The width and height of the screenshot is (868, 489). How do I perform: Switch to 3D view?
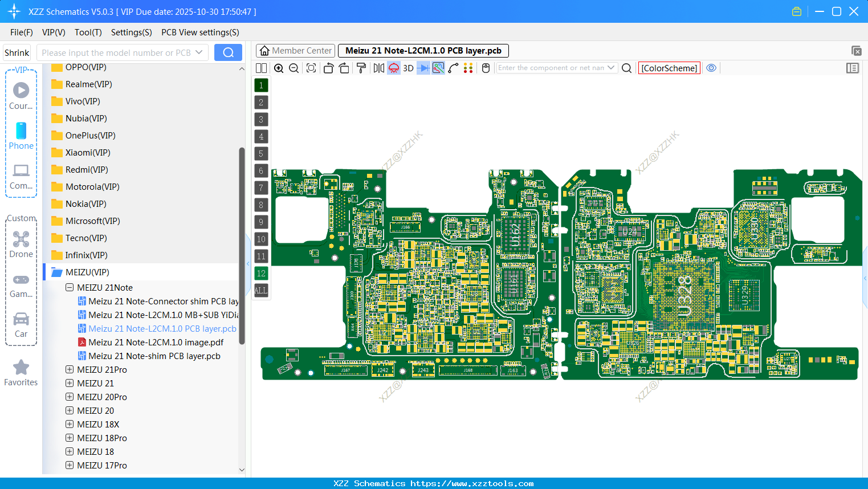(x=408, y=68)
